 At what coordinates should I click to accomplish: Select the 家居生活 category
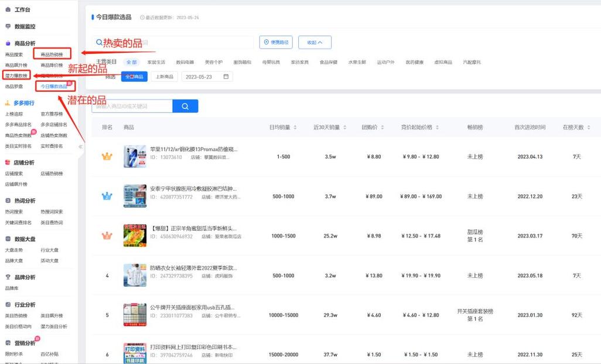156,62
